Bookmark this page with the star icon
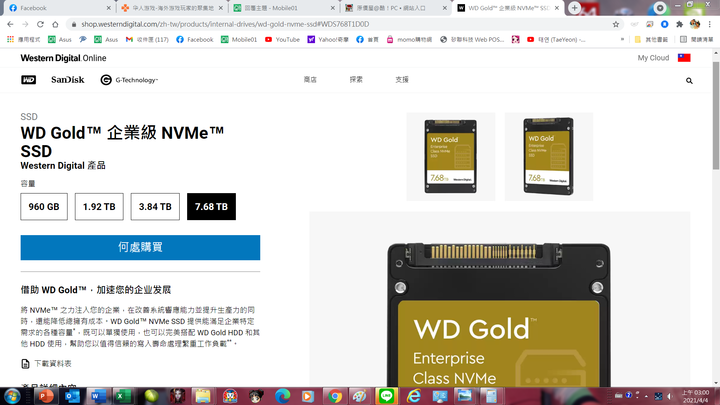Image resolution: width=720 pixels, height=405 pixels. pos(616,24)
